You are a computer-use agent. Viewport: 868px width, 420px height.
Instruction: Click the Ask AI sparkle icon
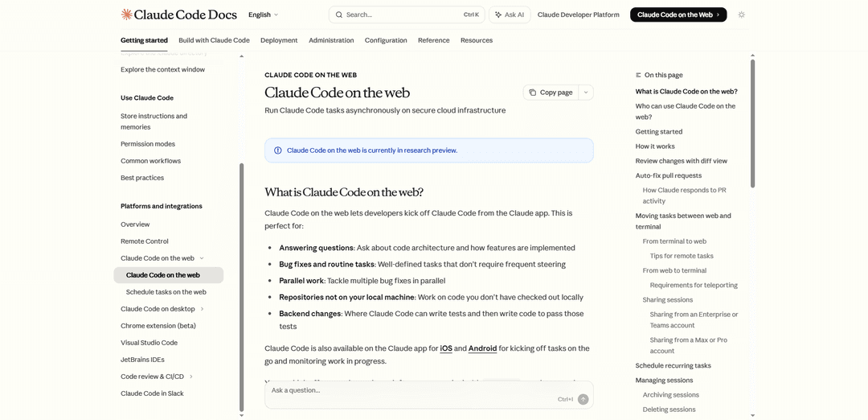(x=498, y=14)
